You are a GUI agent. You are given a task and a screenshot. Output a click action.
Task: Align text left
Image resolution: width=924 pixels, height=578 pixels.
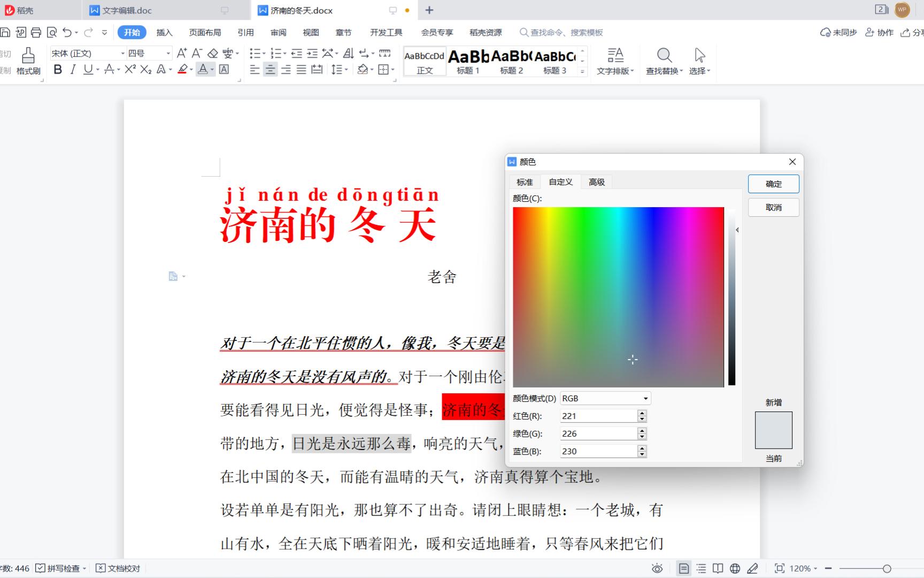tap(255, 69)
